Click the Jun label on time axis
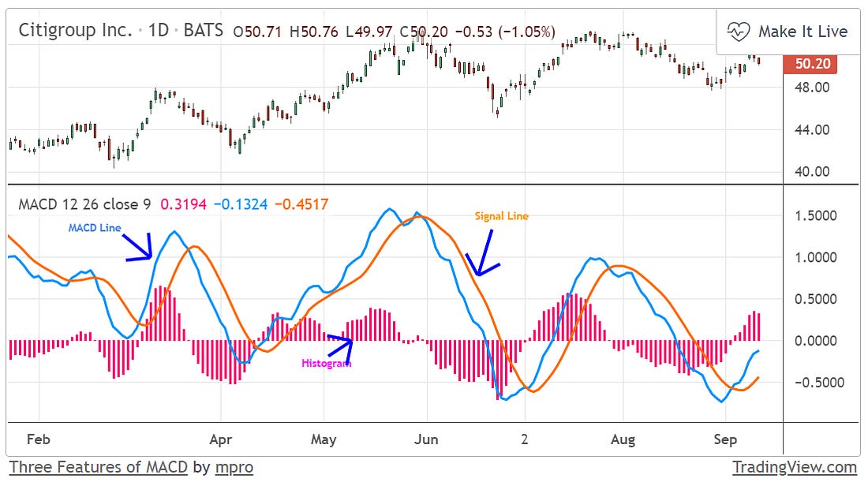 [x=426, y=439]
